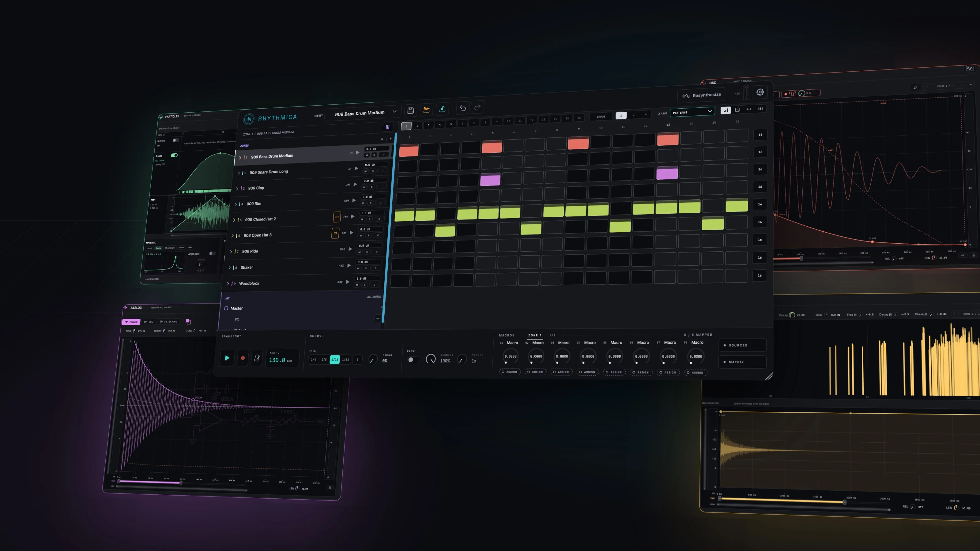
Task: Preview the 909 Snare Drum Long sample
Action: pyautogui.click(x=356, y=168)
